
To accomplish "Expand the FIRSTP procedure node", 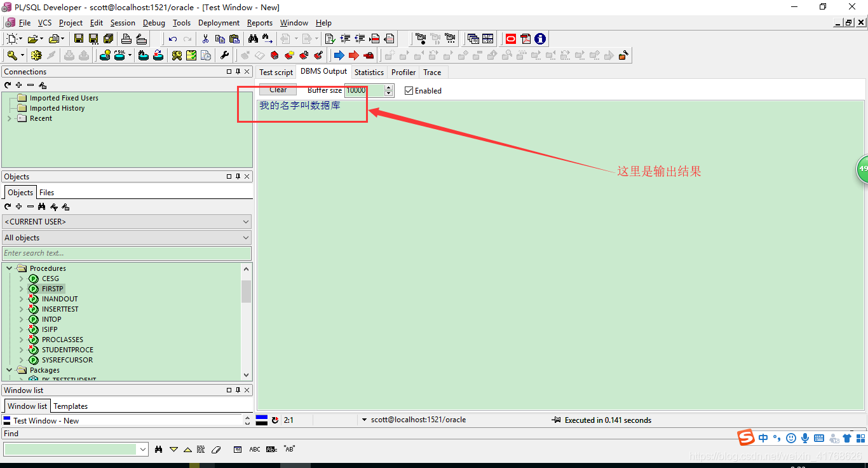I will point(21,289).
